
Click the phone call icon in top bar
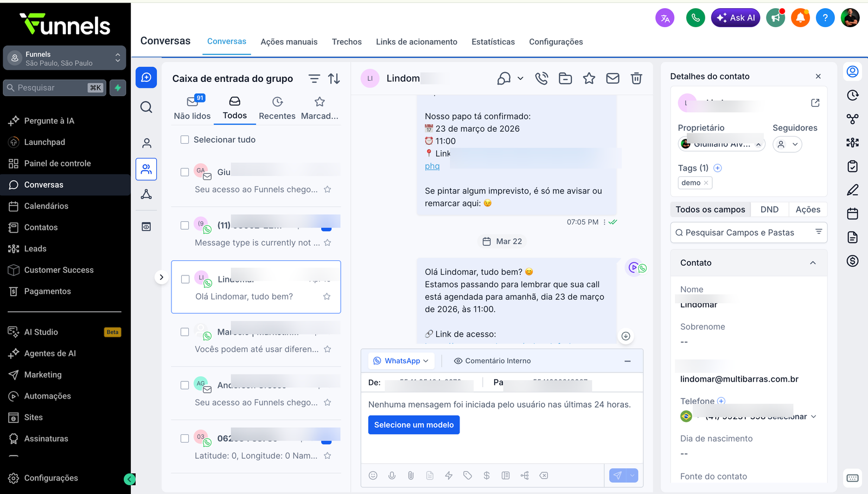695,18
